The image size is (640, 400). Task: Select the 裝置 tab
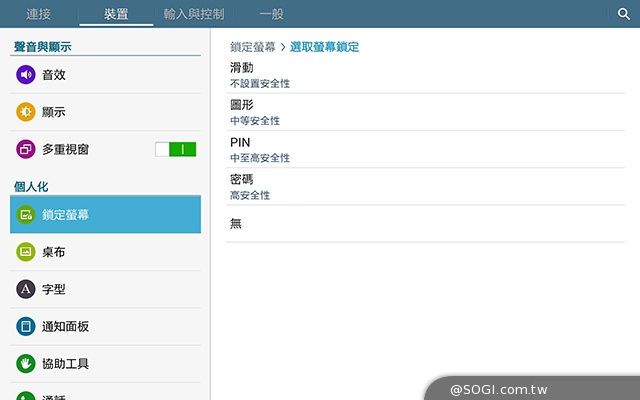(117, 14)
